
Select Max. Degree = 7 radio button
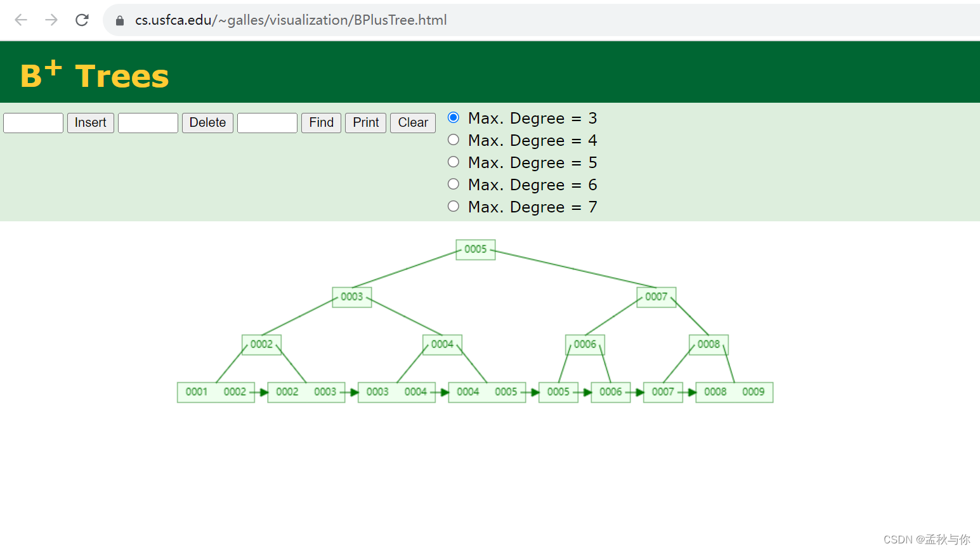454,206
